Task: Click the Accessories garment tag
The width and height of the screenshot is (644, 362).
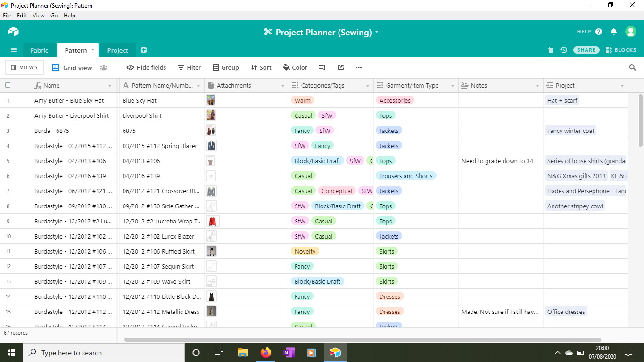Action: coord(395,100)
